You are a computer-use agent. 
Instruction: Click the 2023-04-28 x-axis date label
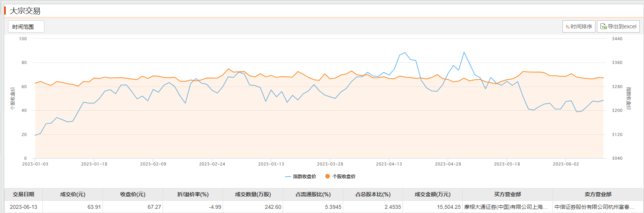coord(448,164)
